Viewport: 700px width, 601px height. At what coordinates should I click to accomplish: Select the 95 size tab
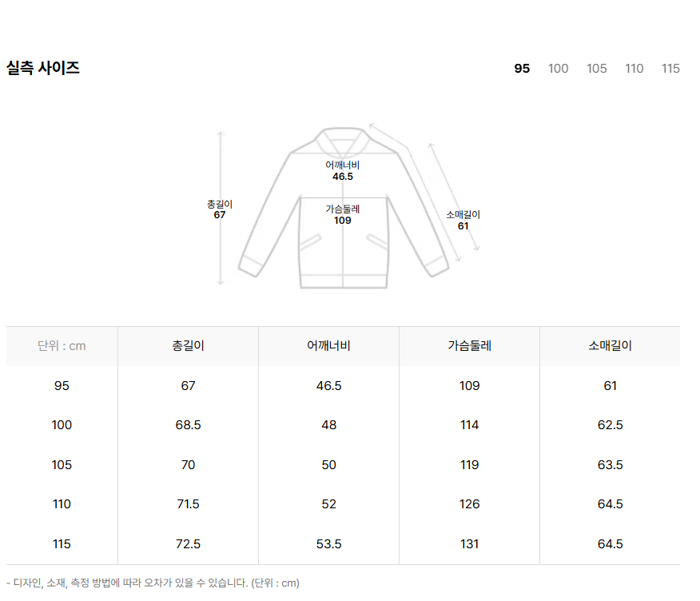(x=522, y=68)
